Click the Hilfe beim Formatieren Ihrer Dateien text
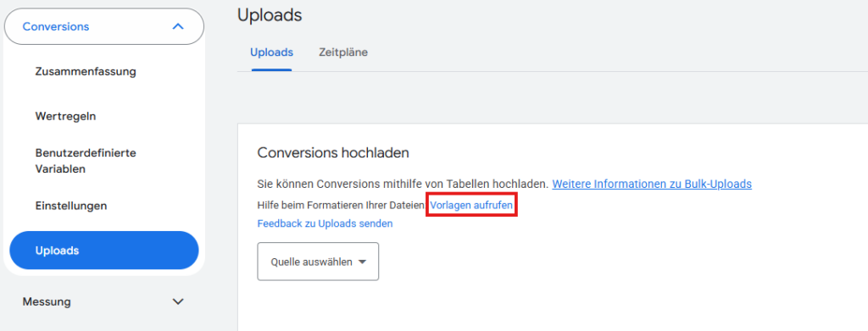The image size is (868, 331). tap(341, 205)
